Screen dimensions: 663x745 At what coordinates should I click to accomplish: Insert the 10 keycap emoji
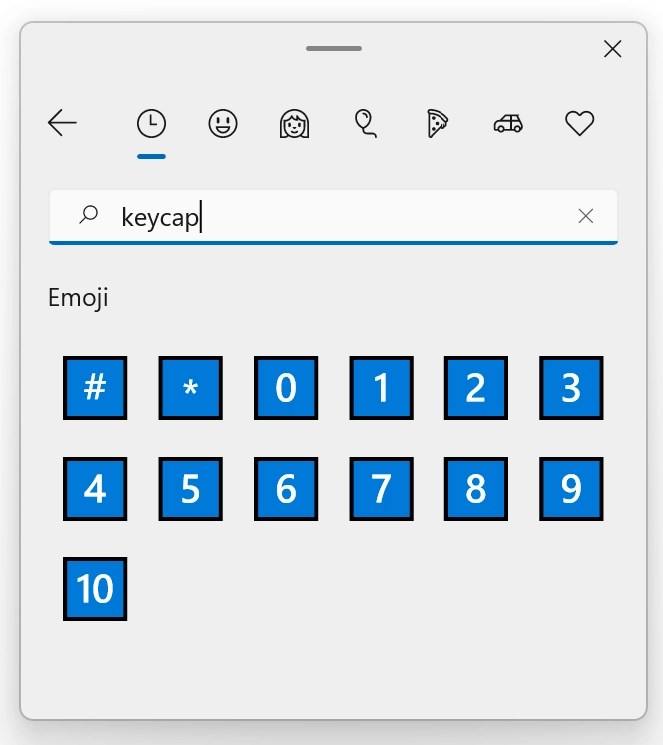pyautogui.click(x=95, y=589)
